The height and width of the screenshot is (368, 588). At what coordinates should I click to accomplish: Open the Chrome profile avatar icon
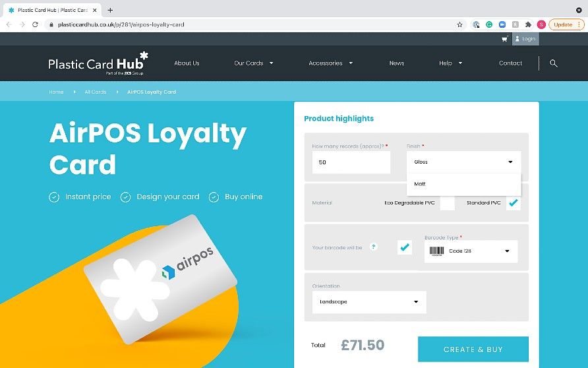tap(541, 25)
